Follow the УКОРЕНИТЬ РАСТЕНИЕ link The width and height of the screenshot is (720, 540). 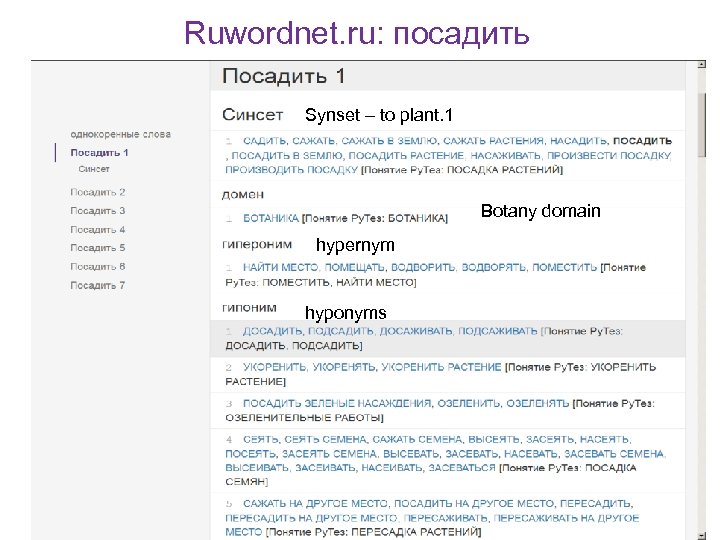click(x=441, y=367)
